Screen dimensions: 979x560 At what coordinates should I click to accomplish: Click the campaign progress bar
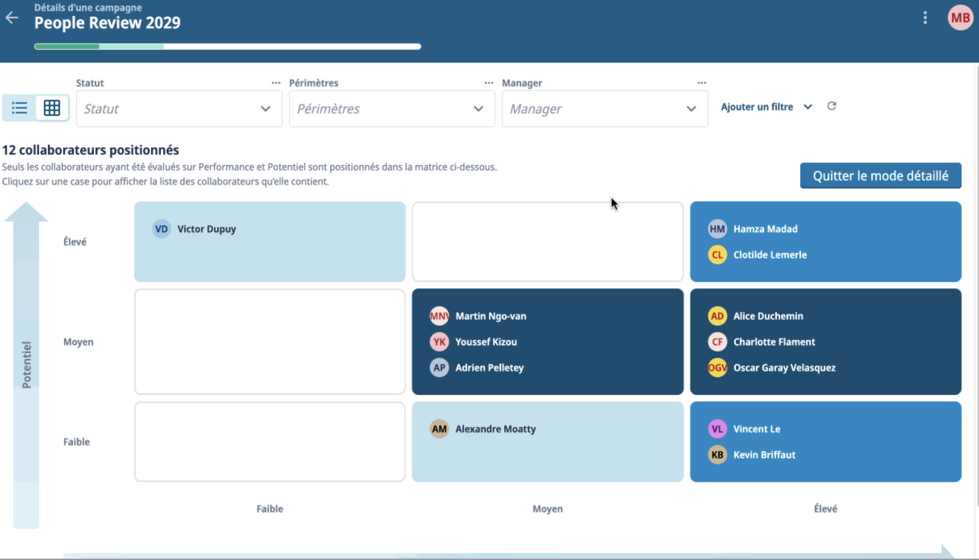click(x=228, y=46)
